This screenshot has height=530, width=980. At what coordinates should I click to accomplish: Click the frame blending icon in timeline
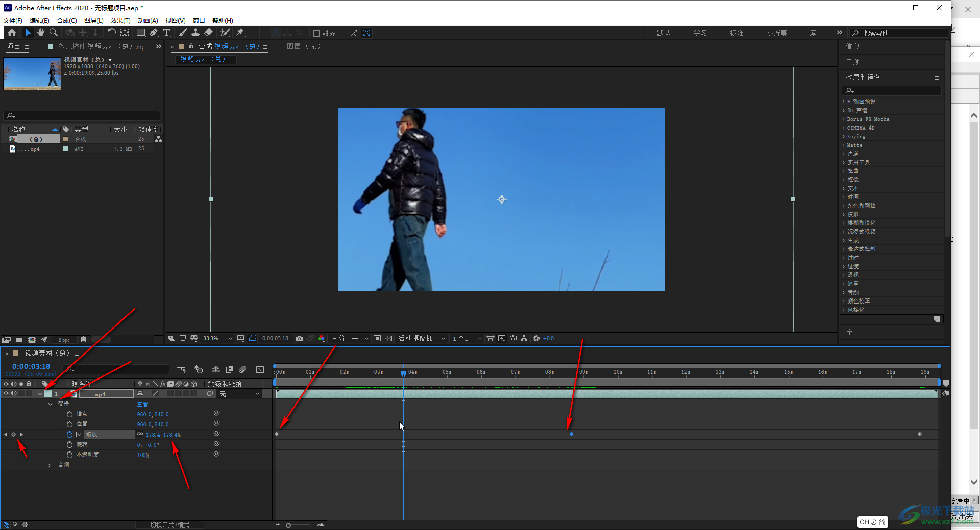click(x=229, y=369)
